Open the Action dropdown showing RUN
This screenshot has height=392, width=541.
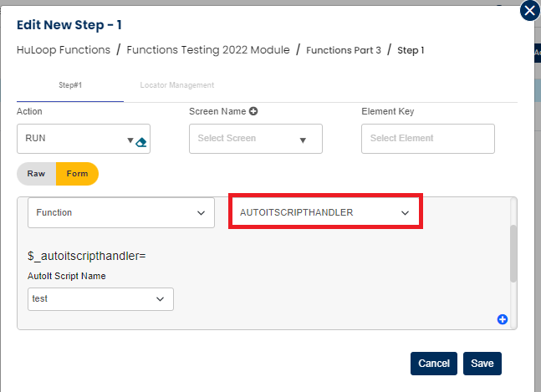click(x=75, y=139)
